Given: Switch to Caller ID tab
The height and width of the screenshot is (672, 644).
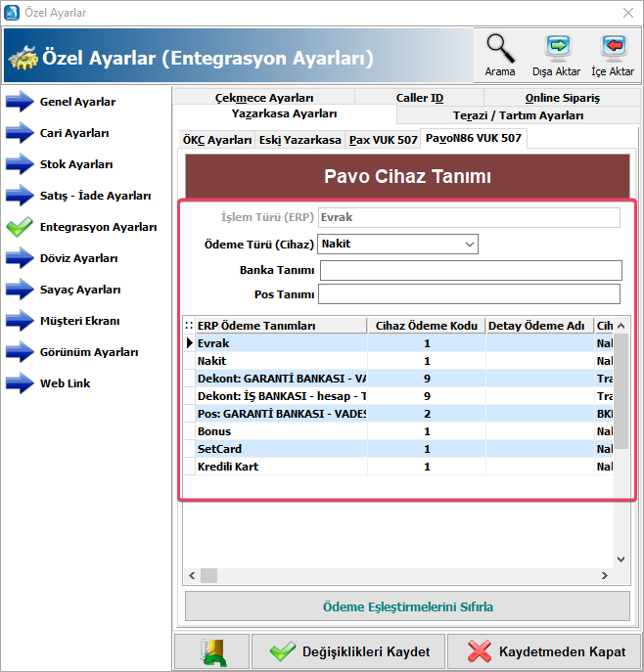Looking at the screenshot, I should 420,98.
